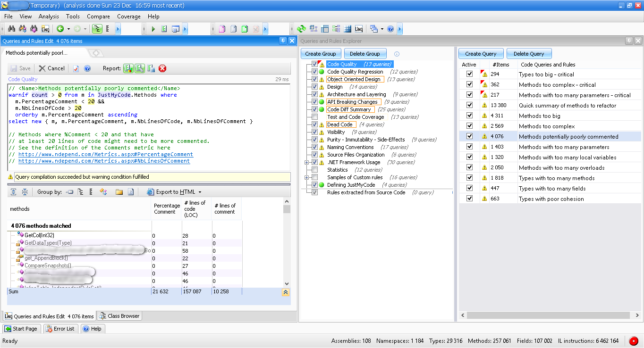The image size is (644, 348).
Task: Open the dependency matrix grid icon
Action: (325, 29)
